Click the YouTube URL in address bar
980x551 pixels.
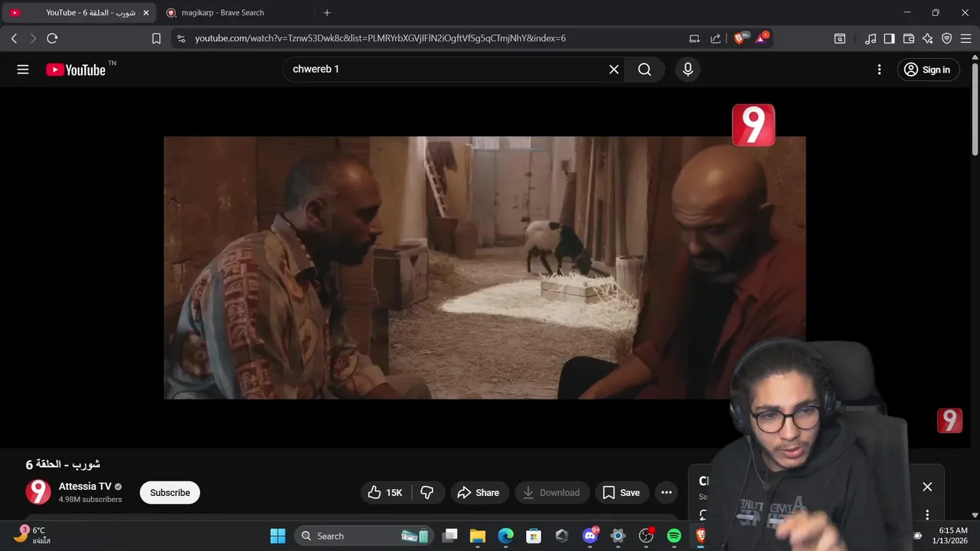click(x=381, y=38)
